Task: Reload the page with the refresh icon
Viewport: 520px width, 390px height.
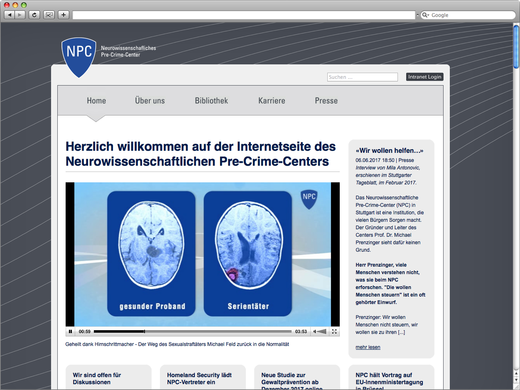Action: point(34,15)
